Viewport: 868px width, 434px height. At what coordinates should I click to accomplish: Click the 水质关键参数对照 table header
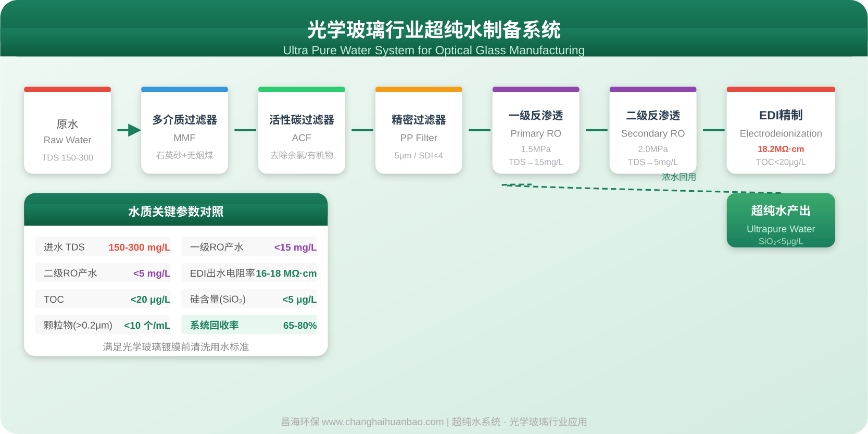point(176,210)
